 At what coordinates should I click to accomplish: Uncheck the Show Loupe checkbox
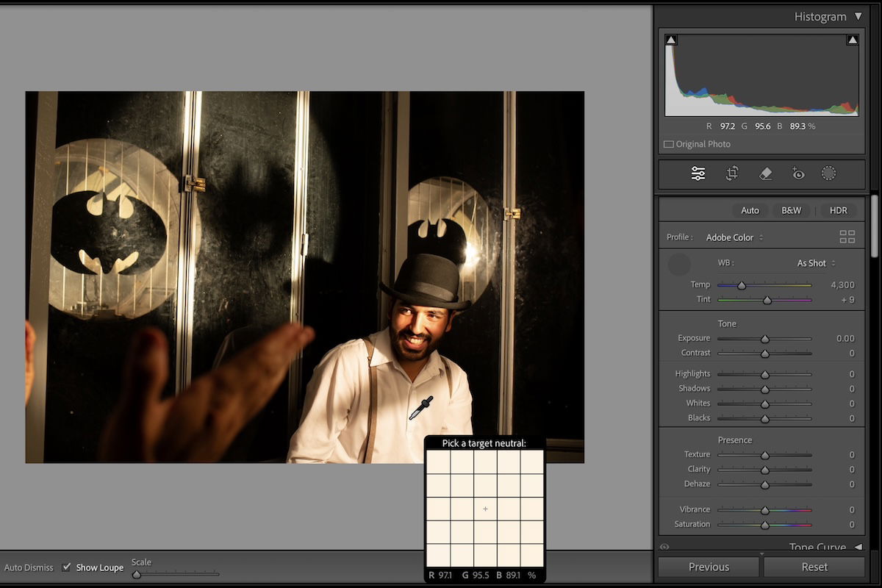click(x=67, y=567)
